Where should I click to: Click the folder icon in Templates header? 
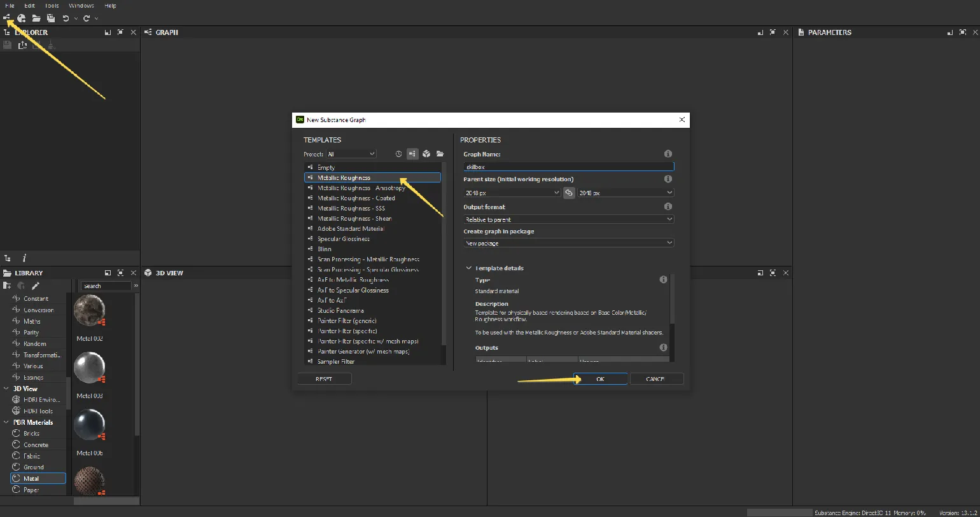pyautogui.click(x=440, y=154)
